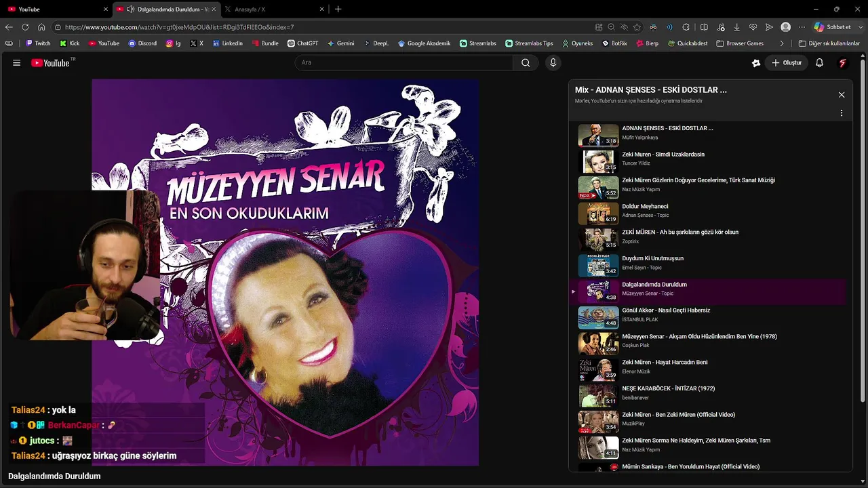Image resolution: width=868 pixels, height=488 pixels.
Task: Open the ChatGPT bookmark
Action: coord(302,43)
